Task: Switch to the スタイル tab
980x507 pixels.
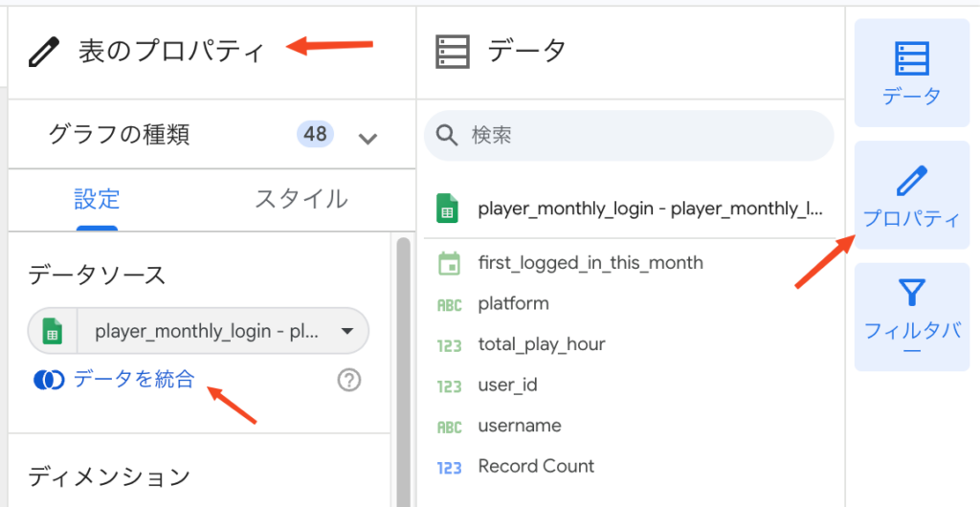Action: pyautogui.click(x=301, y=199)
